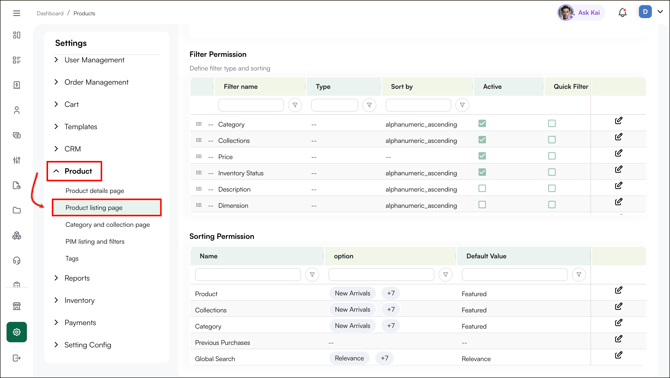Select the green settings gear sidebar icon
Screen dimensions: 670x378
[x=17, y=332]
